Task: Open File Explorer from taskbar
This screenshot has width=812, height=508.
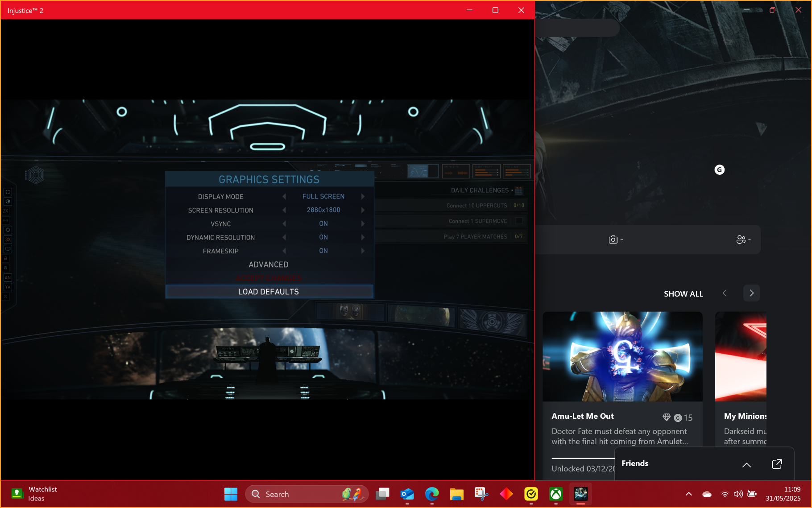Action: [457, 494]
